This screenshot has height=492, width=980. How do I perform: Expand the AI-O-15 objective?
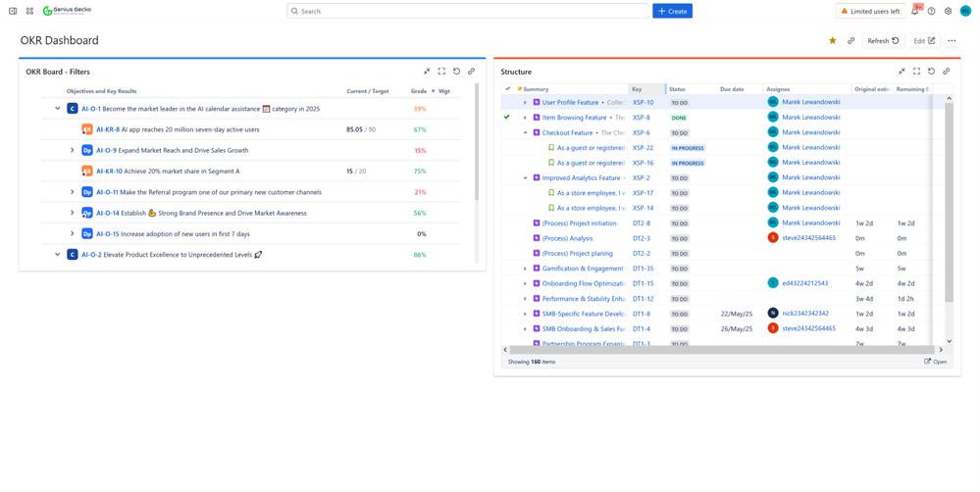[73, 233]
